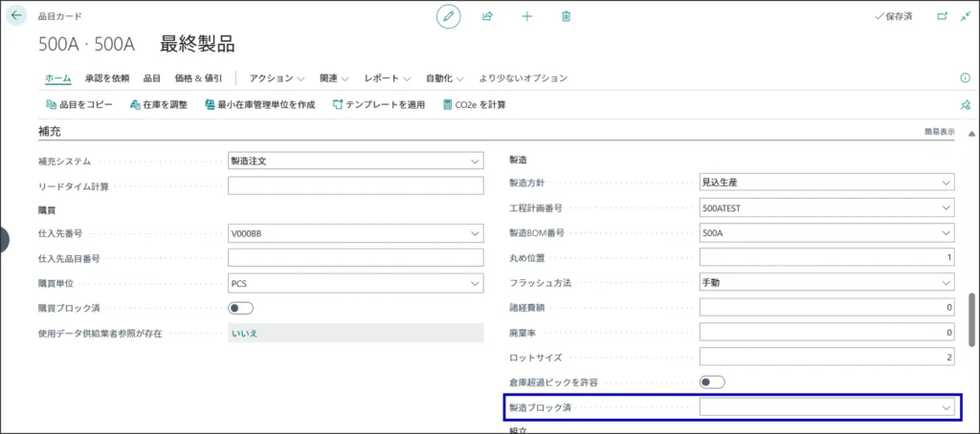980x434 pixels.
Task: Click the info circle icon
Action: (x=965, y=77)
